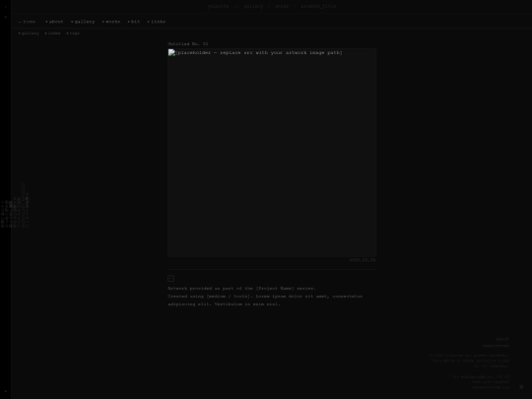Select the tags sub-navigation link

tap(73, 33)
